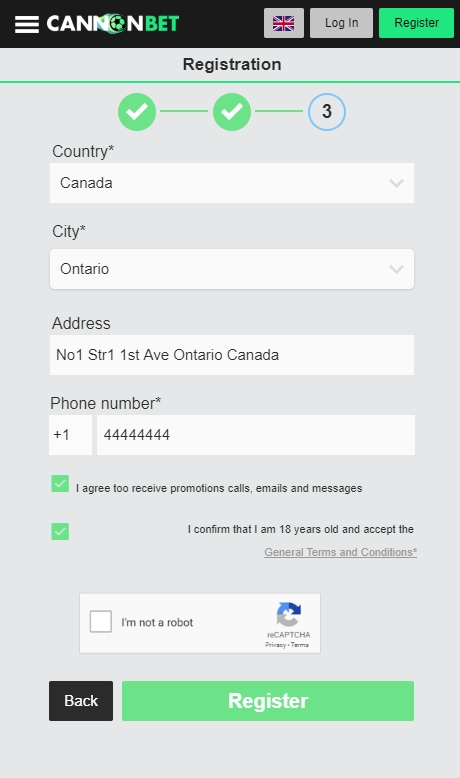The image size is (460, 778).
Task: Click the reCAPTCHA logo icon
Action: [x=289, y=614]
